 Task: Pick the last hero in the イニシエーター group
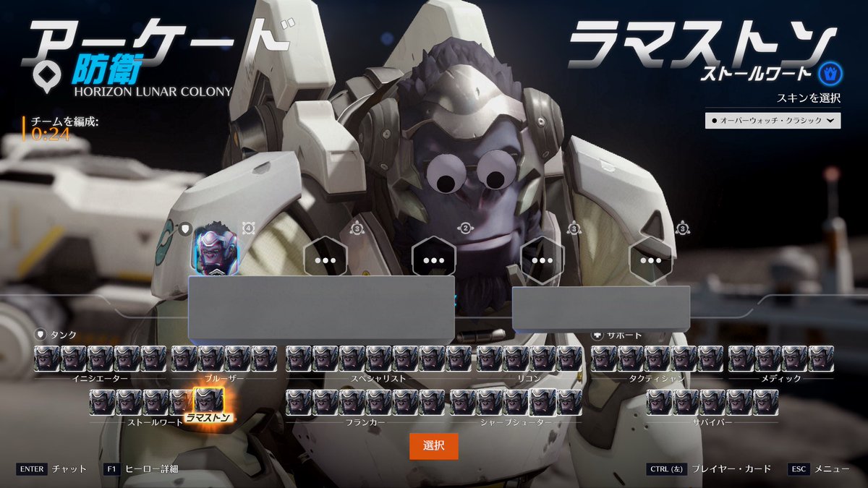[153, 359]
